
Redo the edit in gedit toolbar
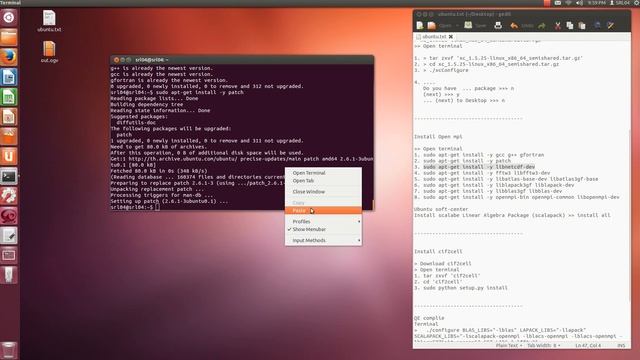(542, 26)
